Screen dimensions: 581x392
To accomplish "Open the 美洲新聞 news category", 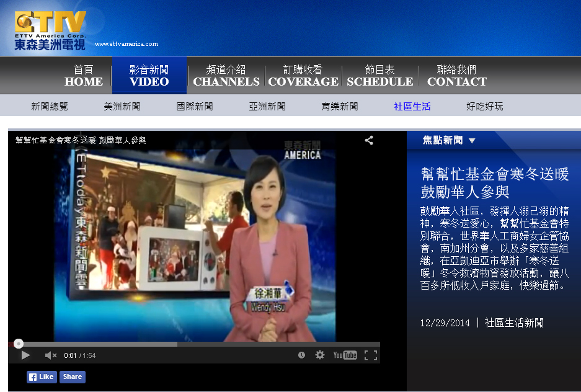I will (x=122, y=107).
